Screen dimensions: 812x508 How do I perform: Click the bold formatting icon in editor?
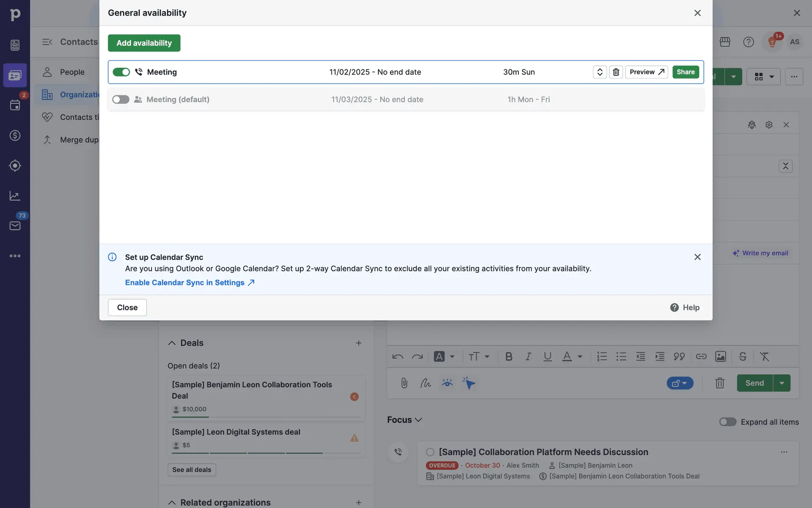pyautogui.click(x=509, y=356)
